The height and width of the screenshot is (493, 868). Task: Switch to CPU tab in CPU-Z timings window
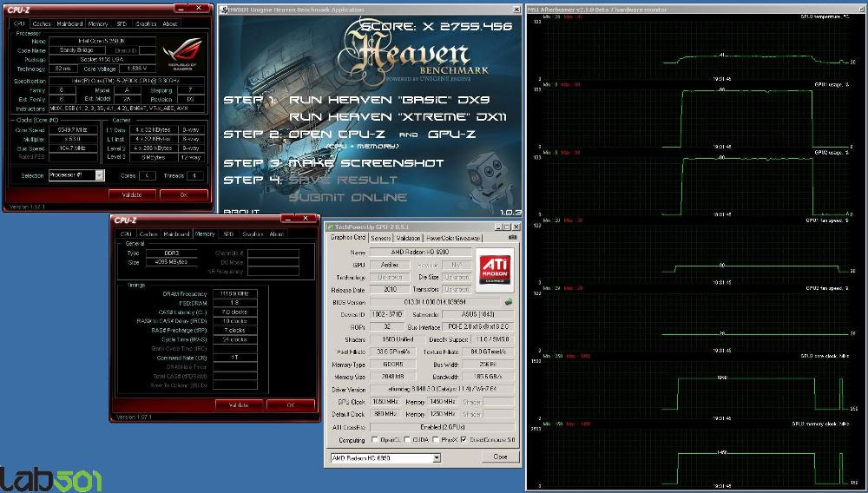click(126, 234)
